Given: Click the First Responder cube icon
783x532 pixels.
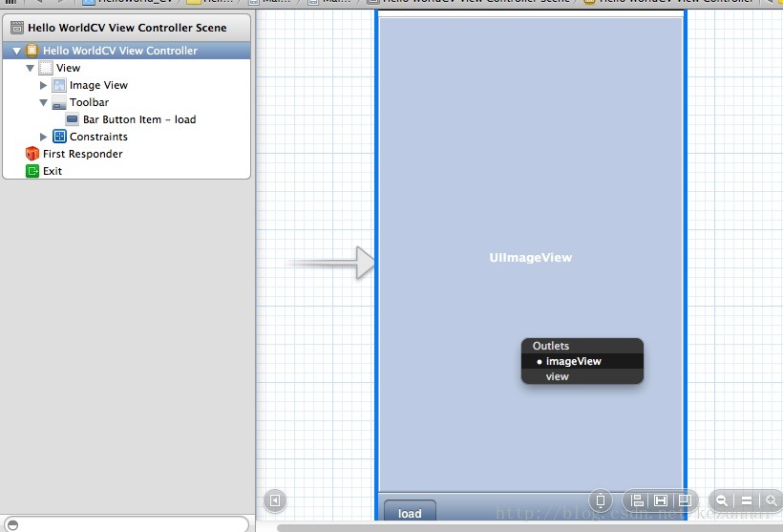Looking at the screenshot, I should coord(32,154).
